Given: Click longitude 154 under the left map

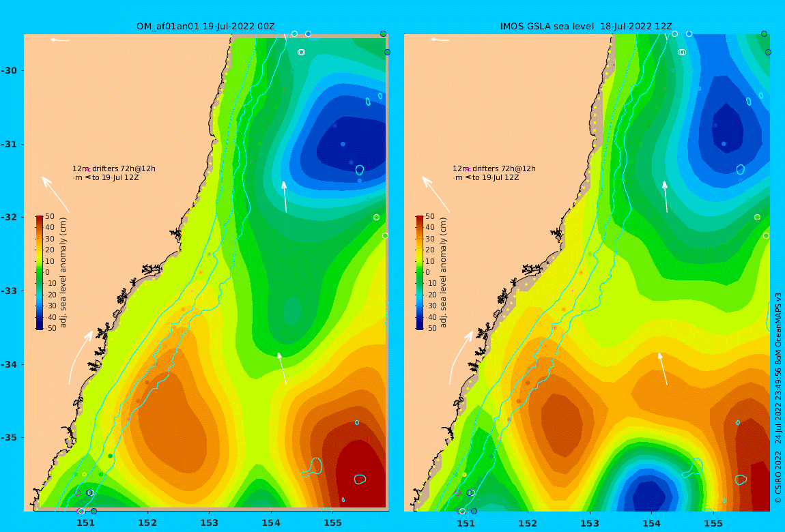Looking at the screenshot, I should (271, 523).
